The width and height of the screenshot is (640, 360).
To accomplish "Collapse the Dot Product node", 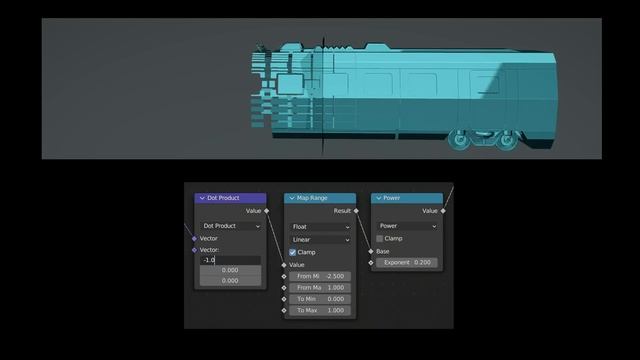I will (202, 198).
